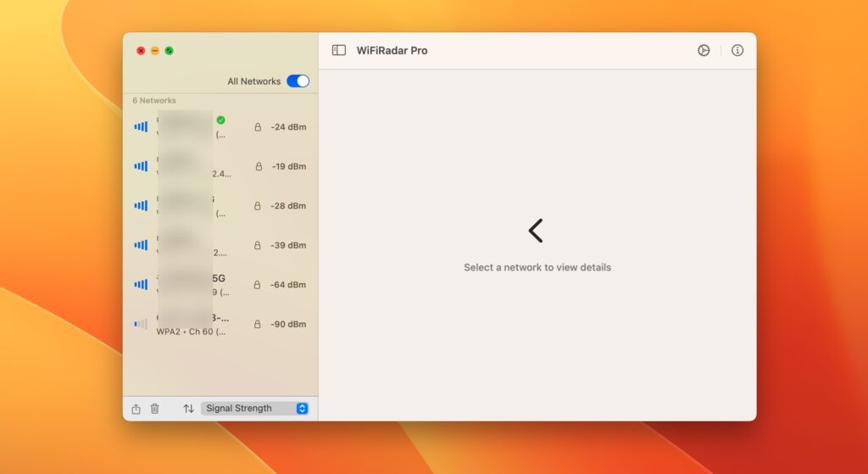Click "Select a network to view details" text
This screenshot has width=868, height=474.
537,267
